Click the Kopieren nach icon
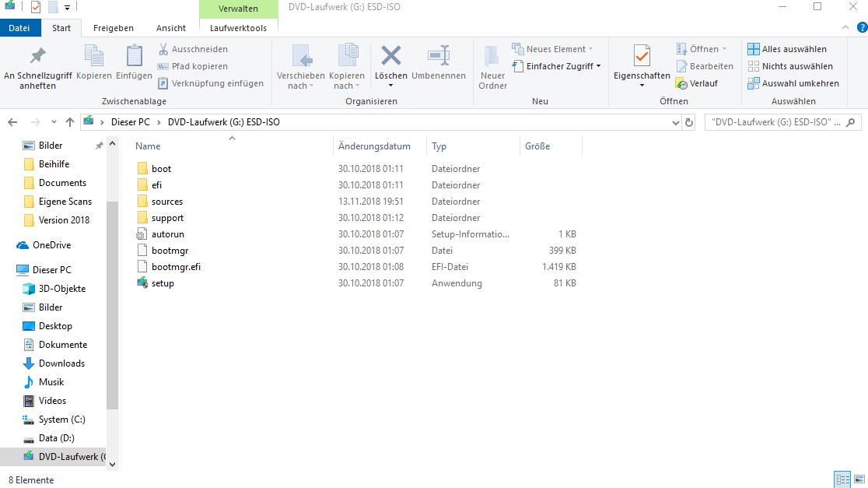Screen dimensions: 868x488 (x=347, y=55)
